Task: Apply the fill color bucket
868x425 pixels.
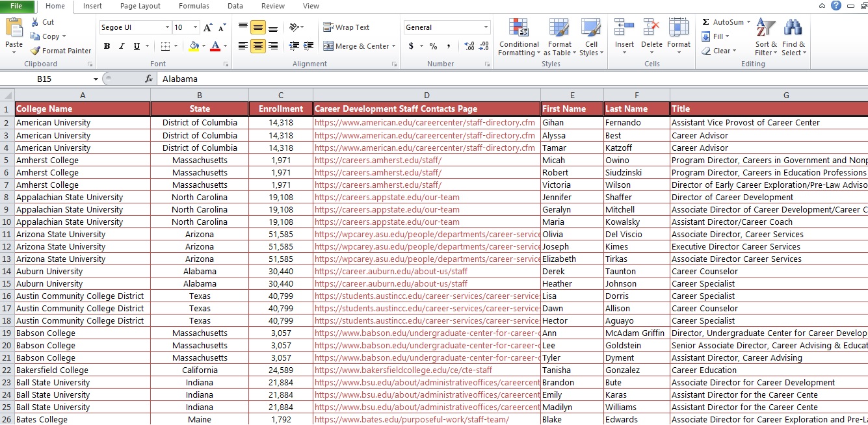Action: pos(194,46)
